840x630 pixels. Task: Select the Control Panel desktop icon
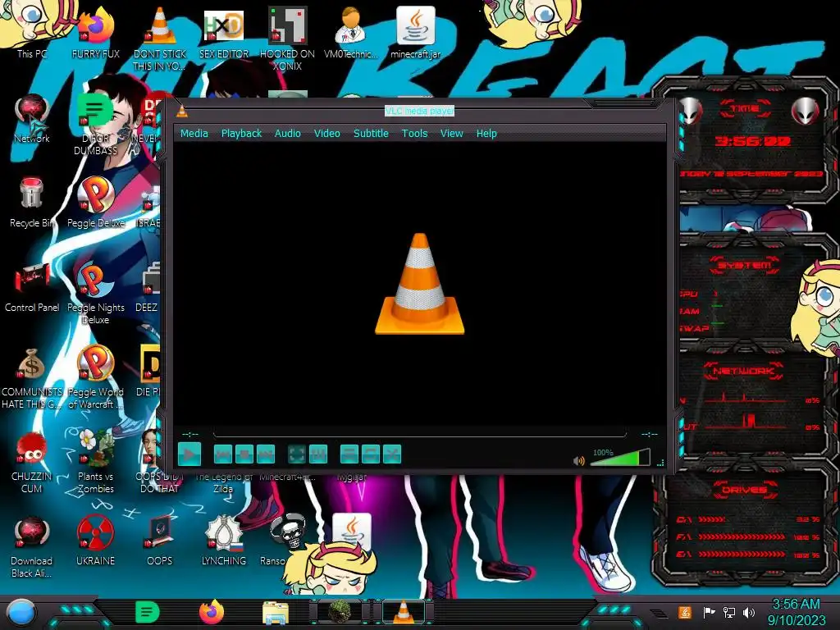(32, 287)
